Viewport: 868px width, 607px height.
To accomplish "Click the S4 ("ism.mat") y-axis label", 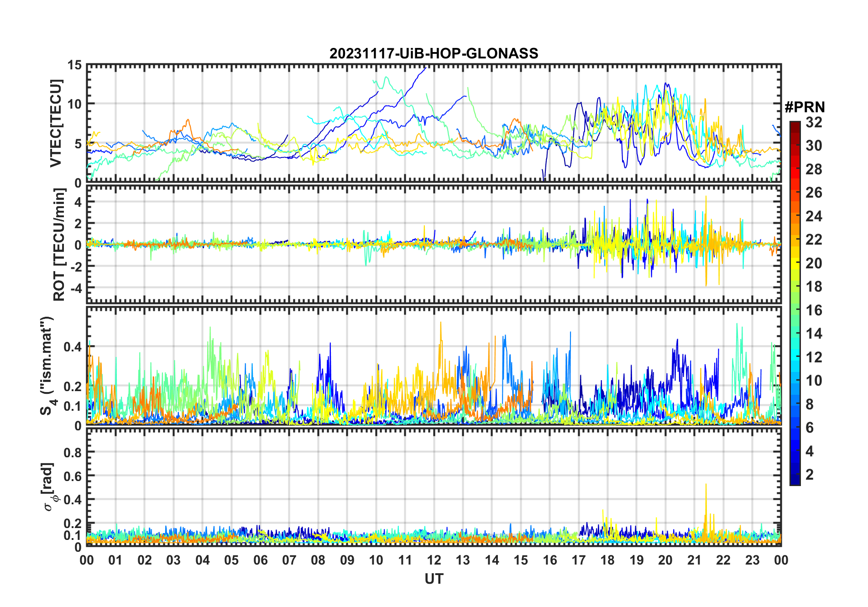I will 47,366.
